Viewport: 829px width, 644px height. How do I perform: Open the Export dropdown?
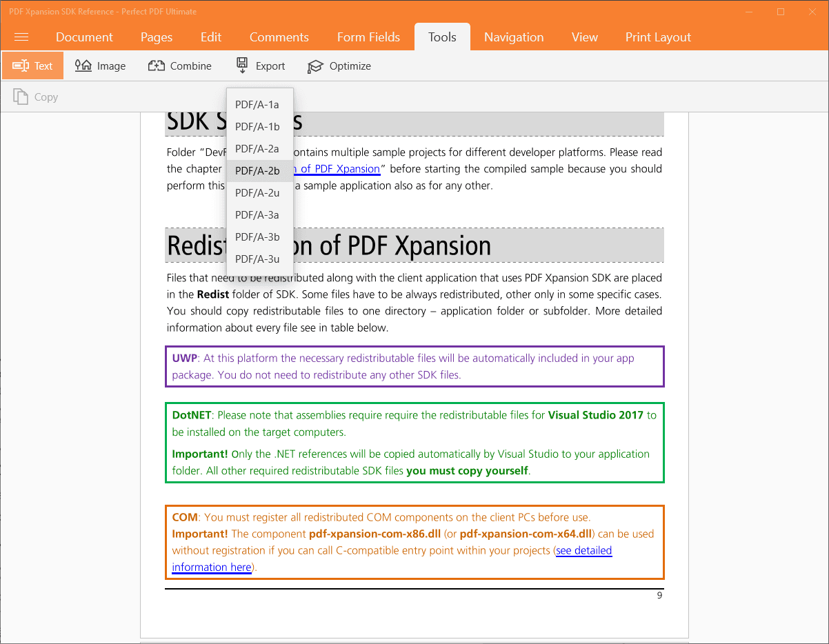pos(260,66)
